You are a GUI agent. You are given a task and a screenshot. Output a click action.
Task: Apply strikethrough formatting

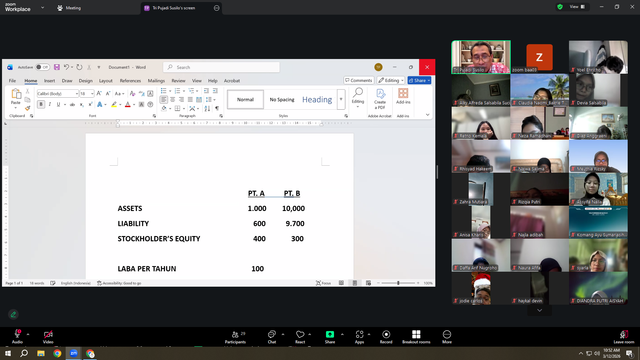pyautogui.click(x=72, y=105)
